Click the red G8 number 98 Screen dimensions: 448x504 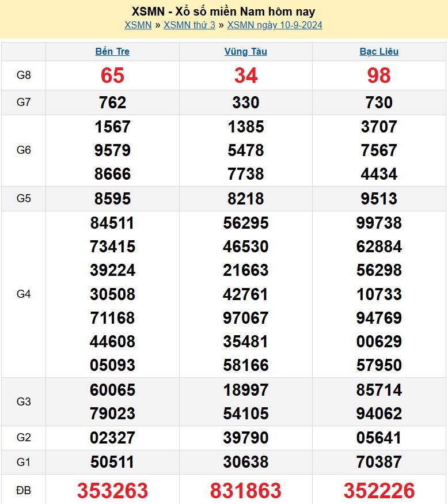(379, 75)
